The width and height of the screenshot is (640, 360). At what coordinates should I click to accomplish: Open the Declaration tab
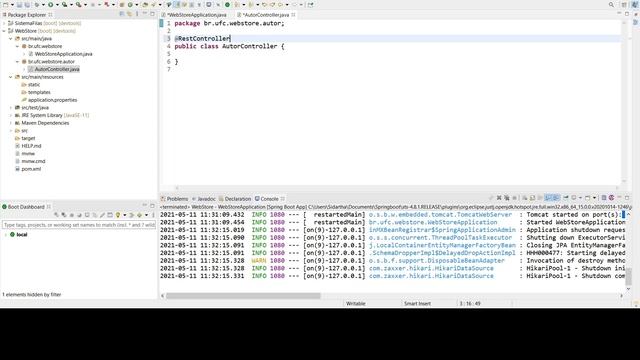tap(238, 199)
